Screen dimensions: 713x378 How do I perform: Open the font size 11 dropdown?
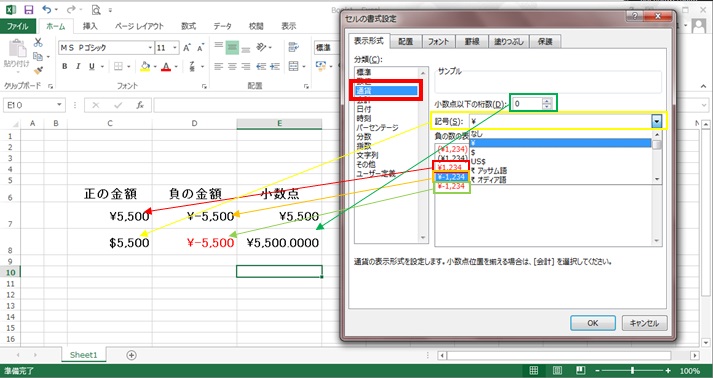click(x=175, y=47)
